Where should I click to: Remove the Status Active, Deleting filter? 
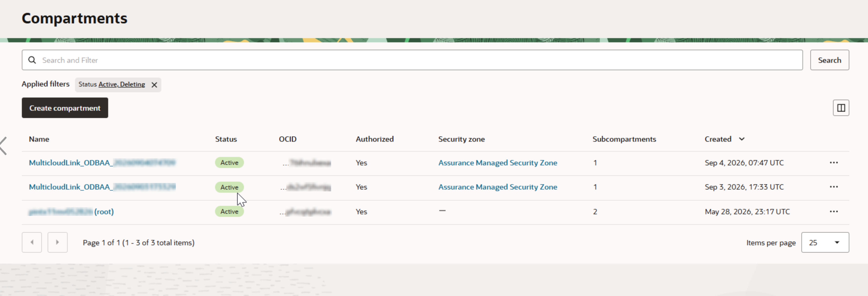point(154,85)
